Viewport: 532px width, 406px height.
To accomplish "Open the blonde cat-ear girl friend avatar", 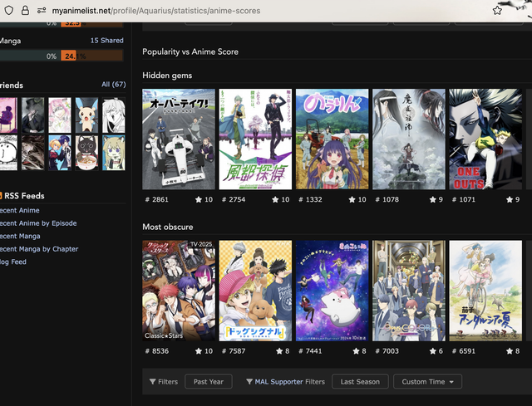I will pyautogui.click(x=114, y=153).
